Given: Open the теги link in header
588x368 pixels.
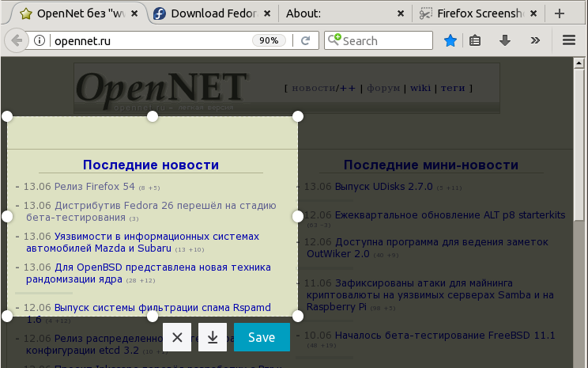Looking at the screenshot, I should coord(453,89).
